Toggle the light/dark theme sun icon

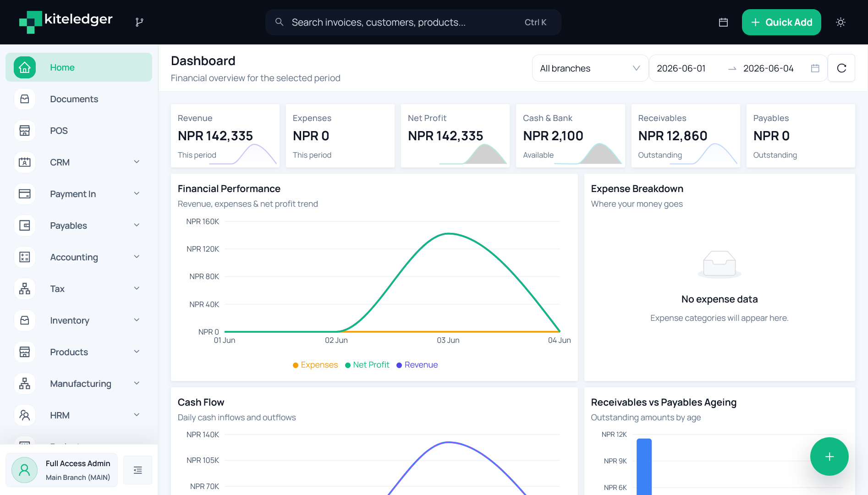click(x=841, y=22)
